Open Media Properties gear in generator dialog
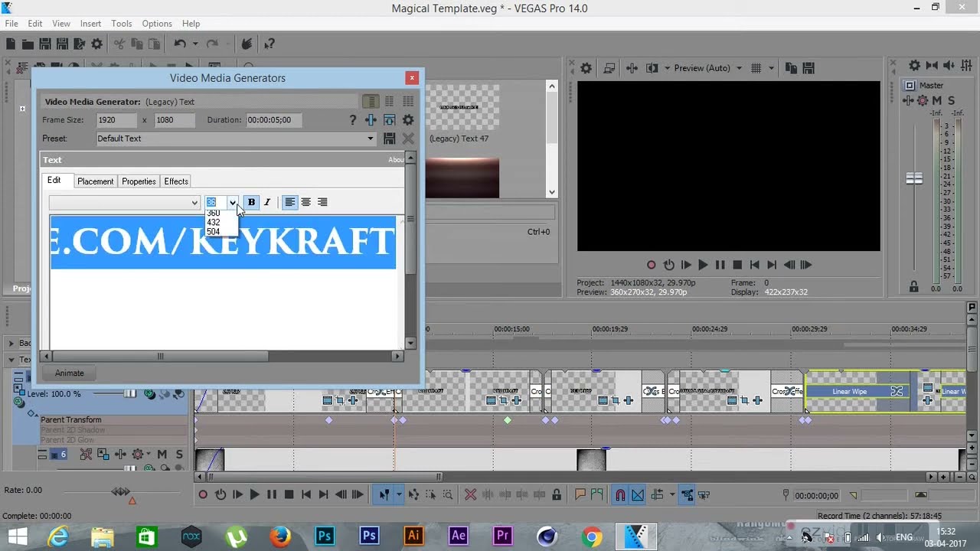 408,120
